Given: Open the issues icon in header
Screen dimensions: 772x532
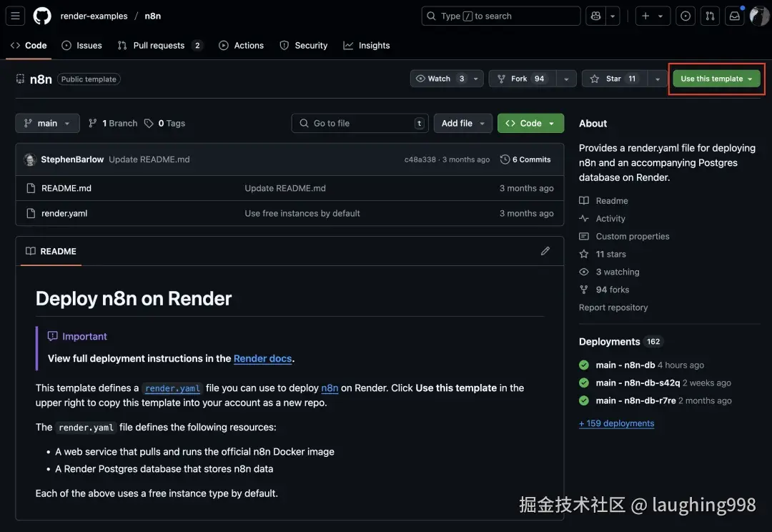Looking at the screenshot, I should coord(686,16).
